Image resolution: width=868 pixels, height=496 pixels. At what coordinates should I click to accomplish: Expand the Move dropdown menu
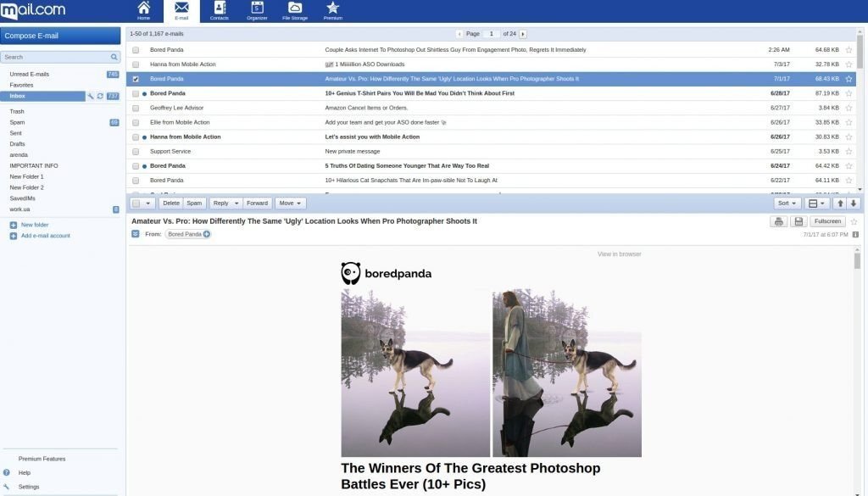290,203
